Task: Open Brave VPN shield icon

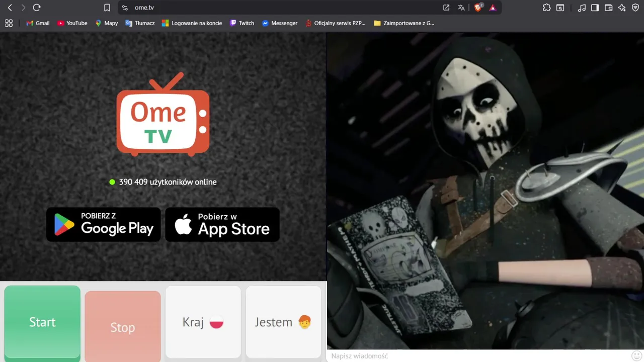Action: pyautogui.click(x=636, y=8)
